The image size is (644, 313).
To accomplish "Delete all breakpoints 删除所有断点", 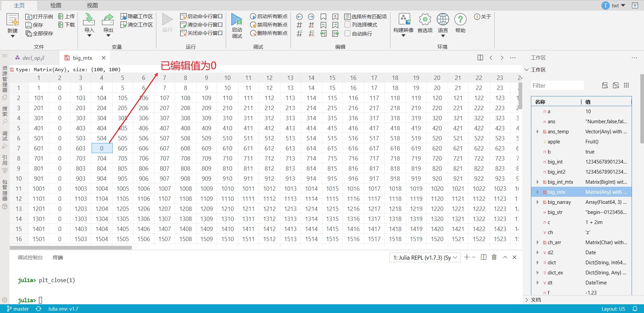I will [269, 33].
